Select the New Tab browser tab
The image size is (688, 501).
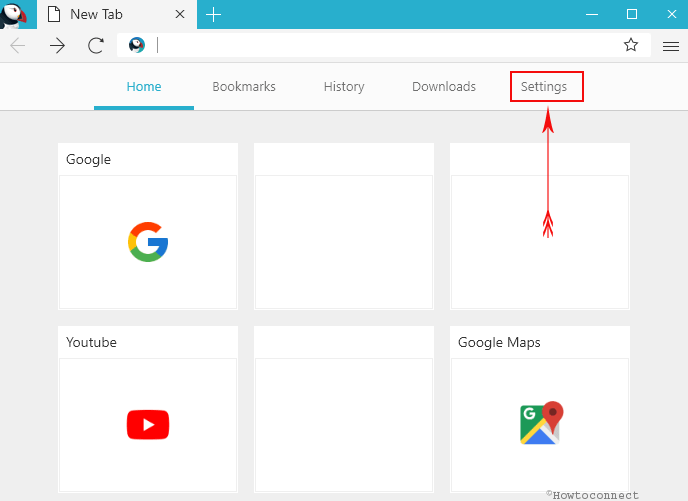(x=117, y=14)
